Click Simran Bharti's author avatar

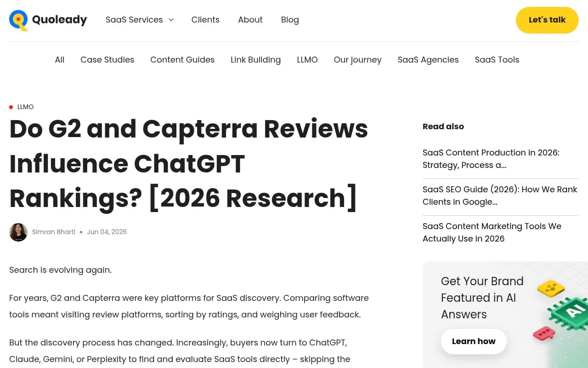[18, 232]
